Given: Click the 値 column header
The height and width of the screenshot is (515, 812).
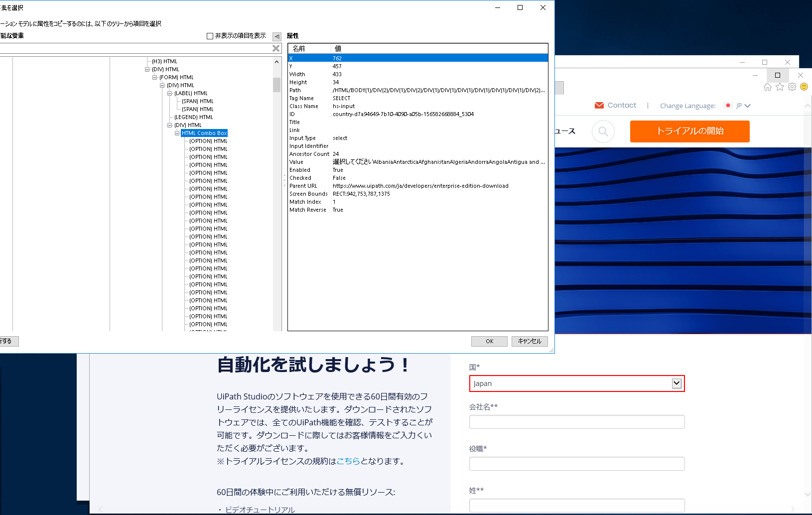Looking at the screenshot, I should coord(439,48).
